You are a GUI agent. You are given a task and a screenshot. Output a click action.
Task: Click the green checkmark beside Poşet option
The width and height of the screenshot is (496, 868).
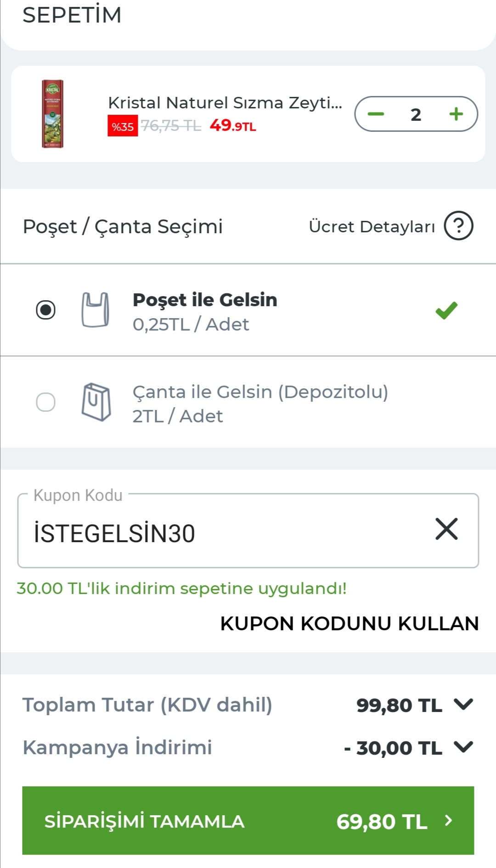point(446,311)
